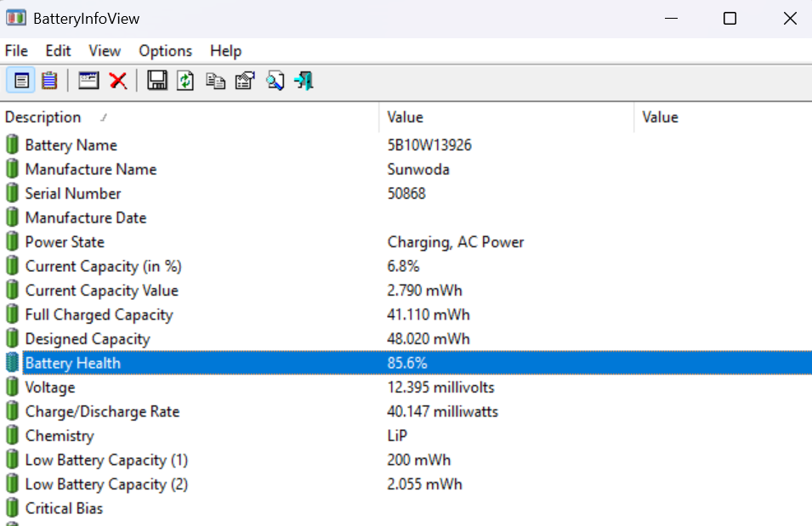Click battery icon beside Low Battery Capacity (1)

[x=12, y=459]
